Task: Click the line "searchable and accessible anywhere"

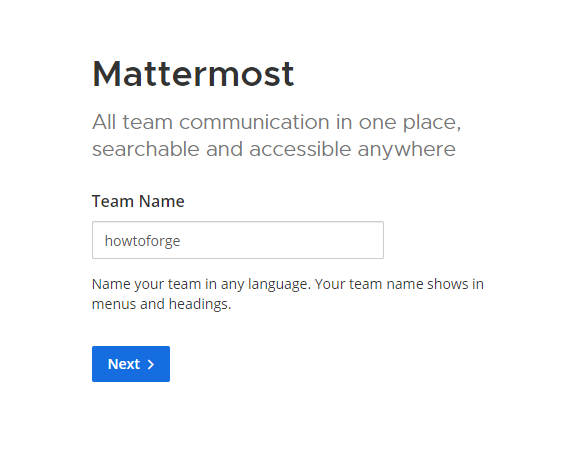Action: pyautogui.click(x=274, y=149)
